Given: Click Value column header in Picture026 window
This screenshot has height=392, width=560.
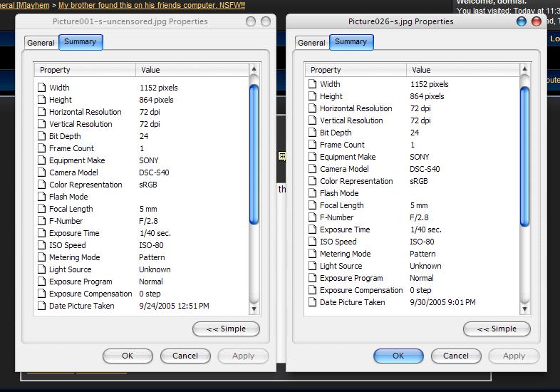Looking at the screenshot, I should [x=463, y=70].
